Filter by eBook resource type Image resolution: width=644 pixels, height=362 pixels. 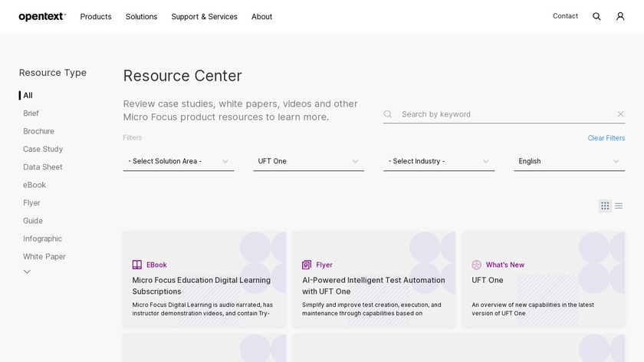click(x=34, y=185)
